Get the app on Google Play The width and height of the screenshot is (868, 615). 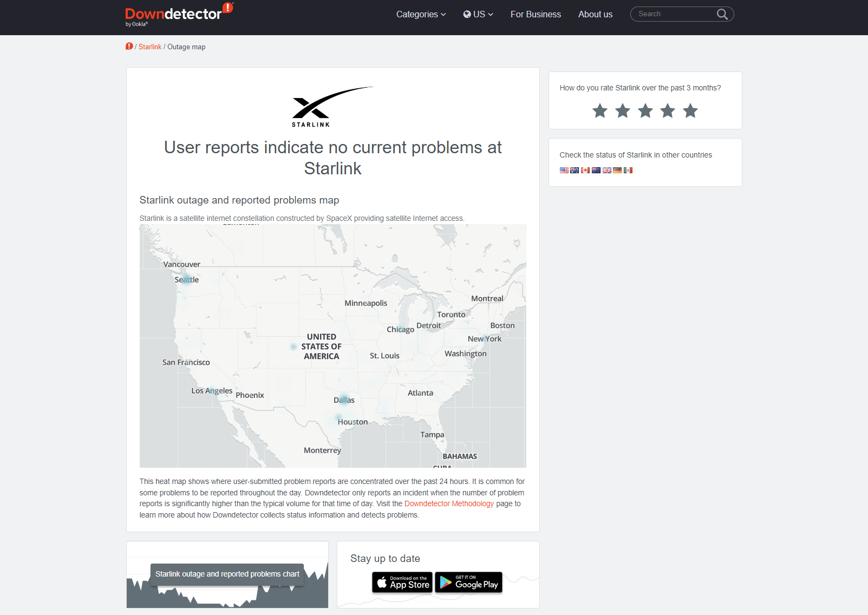pyautogui.click(x=469, y=583)
